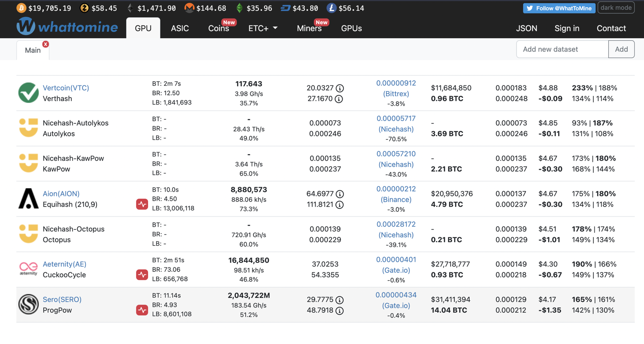Viewport: 644px width, 344px height.
Task: Click the Aion black triangle logo
Action: tap(28, 199)
